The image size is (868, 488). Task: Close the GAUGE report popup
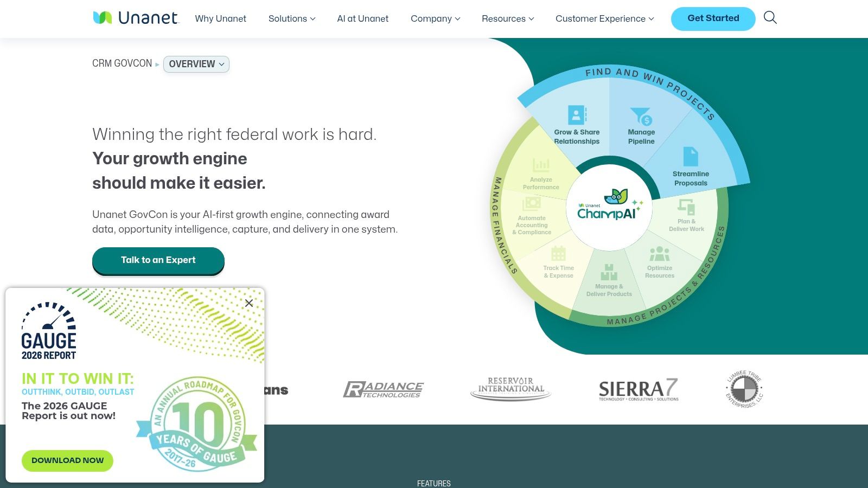[x=249, y=303]
